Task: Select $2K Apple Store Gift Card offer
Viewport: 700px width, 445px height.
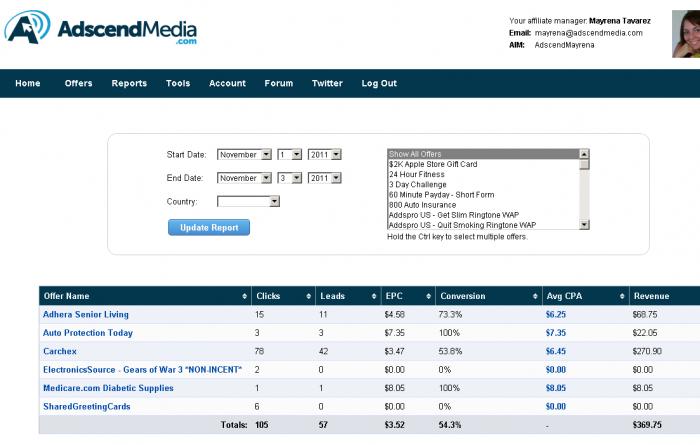Action: point(483,164)
